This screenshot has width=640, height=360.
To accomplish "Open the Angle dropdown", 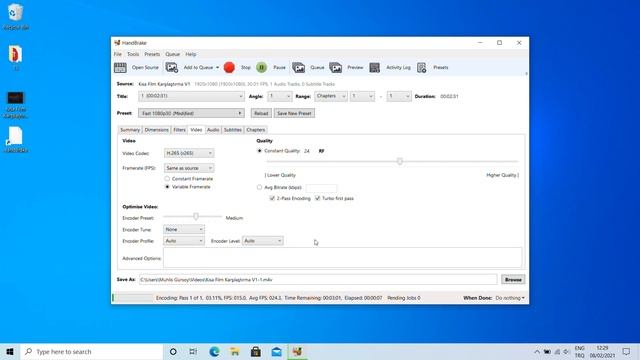I will coord(280,96).
